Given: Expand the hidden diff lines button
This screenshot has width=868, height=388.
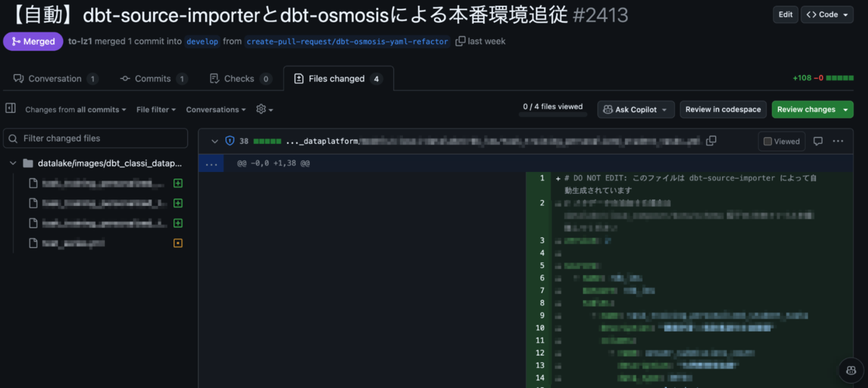Looking at the screenshot, I should pos(211,163).
